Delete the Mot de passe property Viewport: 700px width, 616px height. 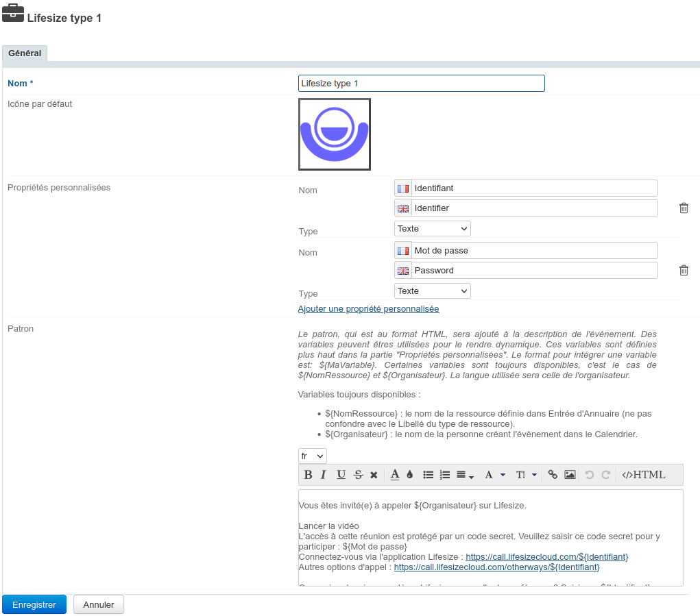[x=684, y=271]
